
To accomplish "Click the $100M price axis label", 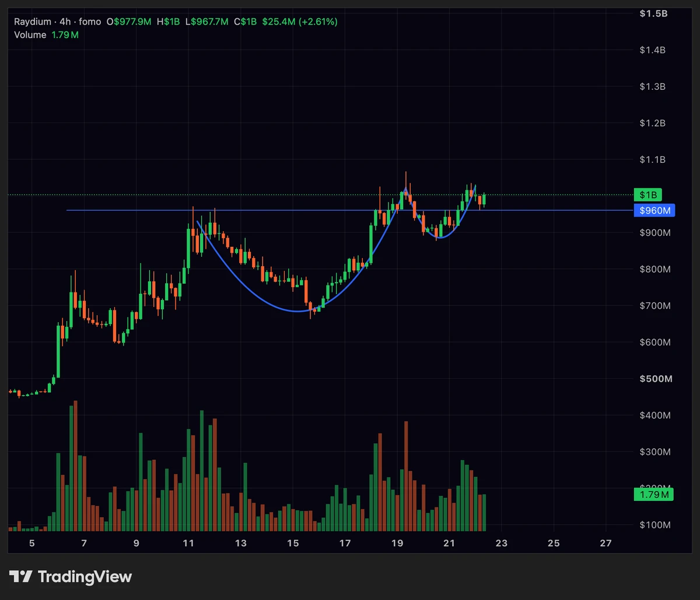I will click(x=654, y=525).
